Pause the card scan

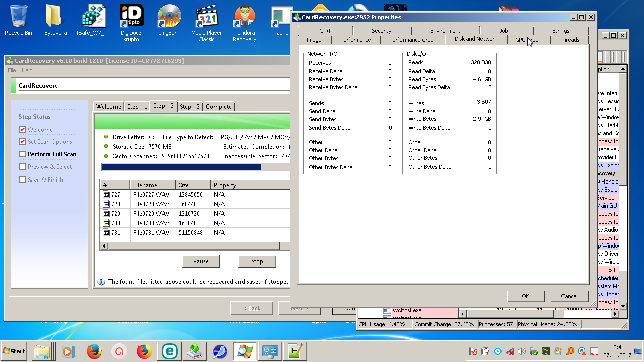(201, 261)
